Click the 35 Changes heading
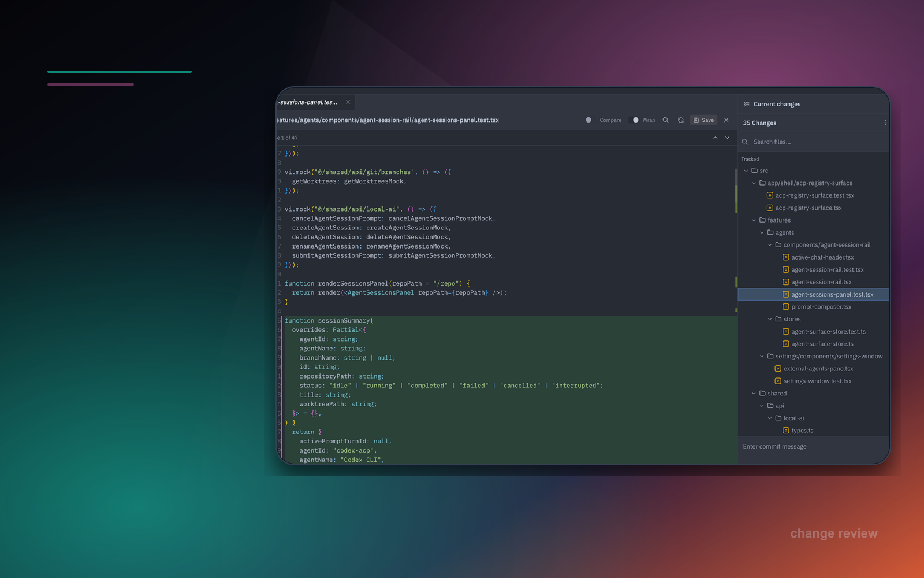This screenshot has width=924, height=578. click(x=759, y=123)
